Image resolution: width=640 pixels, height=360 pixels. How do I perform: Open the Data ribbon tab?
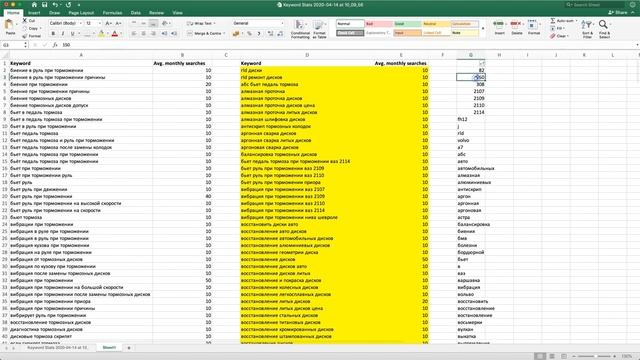(136, 13)
